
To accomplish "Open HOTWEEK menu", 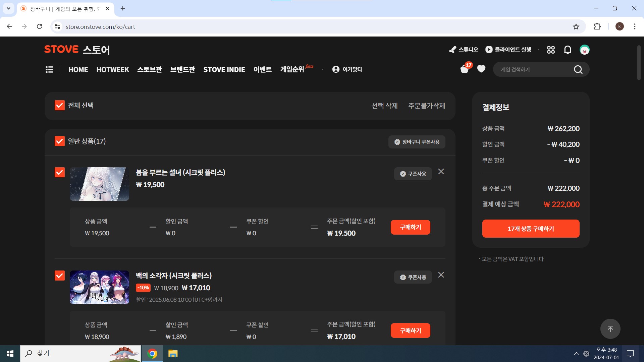I will pos(113,69).
